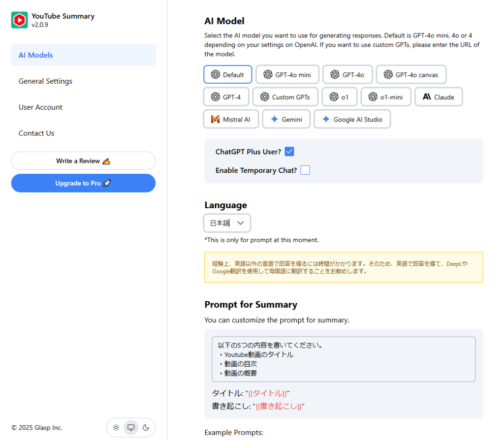Viewport: 504px width, 441px height.
Task: Click the {{書き起こし}} transcript placeholder text
Action: click(x=279, y=406)
